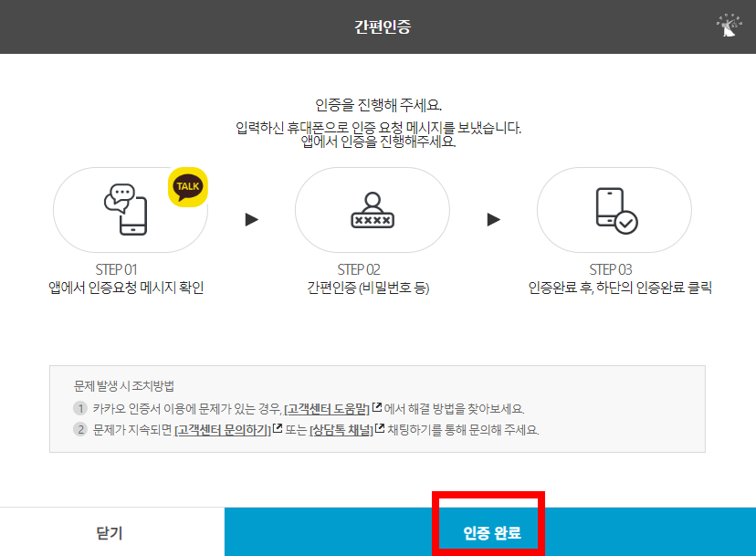Click the arrow between STEP 02 and STEP 03
Screen dimensions: 756x556
pyautogui.click(x=493, y=218)
